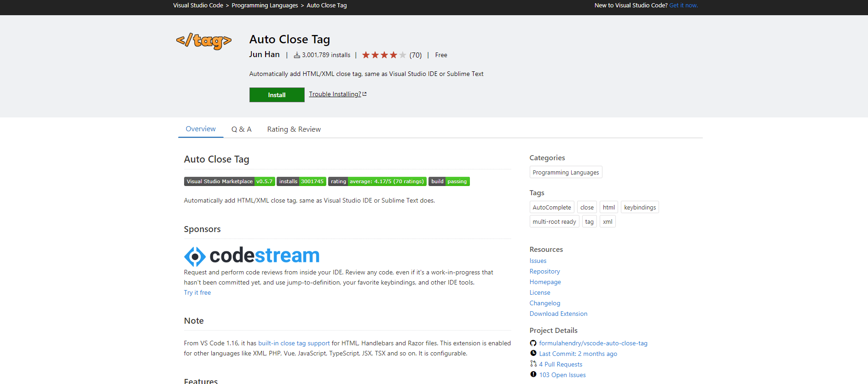This screenshot has width=868, height=384.
Task: Open publisher Jun Han's page
Action: point(265,54)
